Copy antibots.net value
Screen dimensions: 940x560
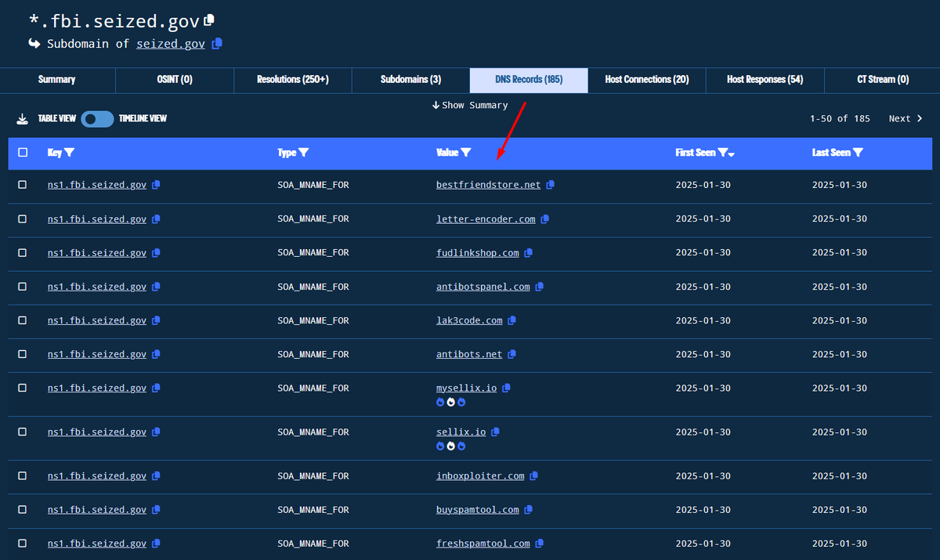point(512,354)
